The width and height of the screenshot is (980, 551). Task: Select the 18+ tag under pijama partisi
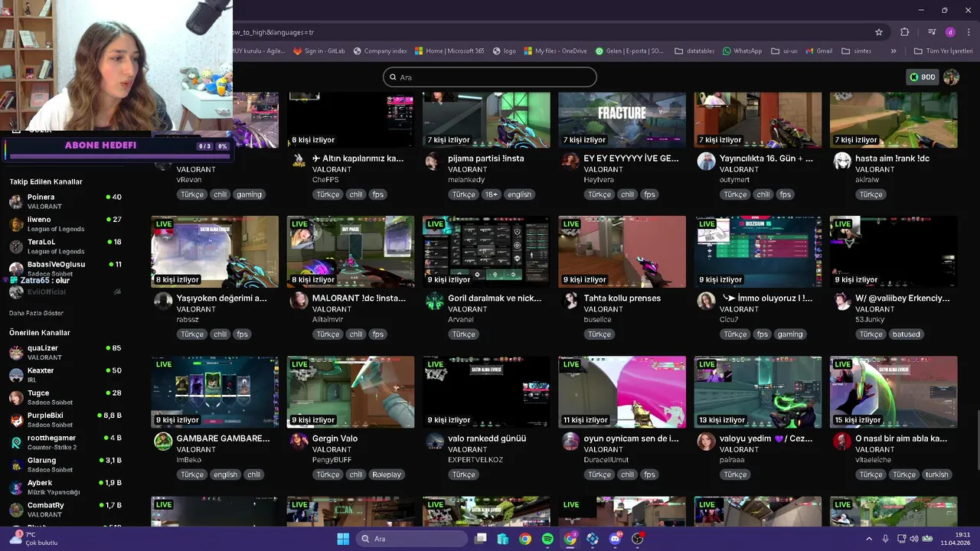tap(492, 194)
